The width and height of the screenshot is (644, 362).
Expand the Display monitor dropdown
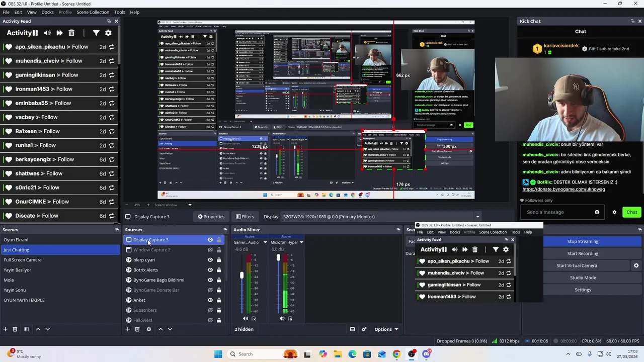point(477,217)
